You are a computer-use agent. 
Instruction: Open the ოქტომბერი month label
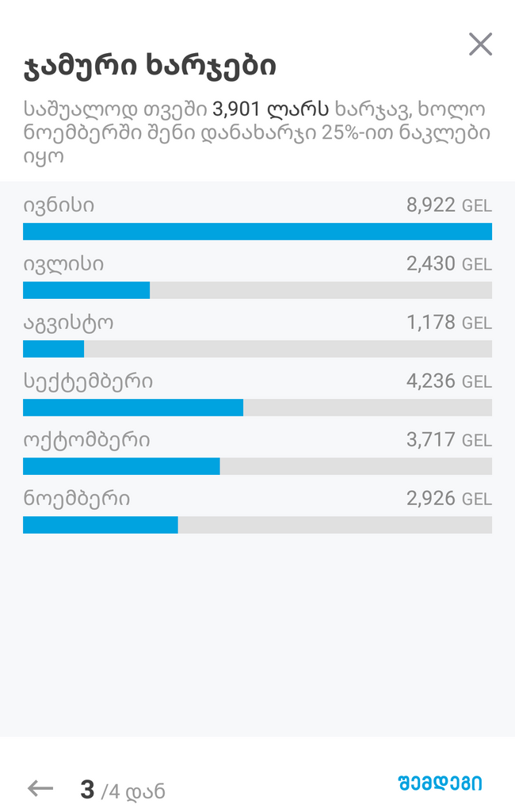coord(87,440)
